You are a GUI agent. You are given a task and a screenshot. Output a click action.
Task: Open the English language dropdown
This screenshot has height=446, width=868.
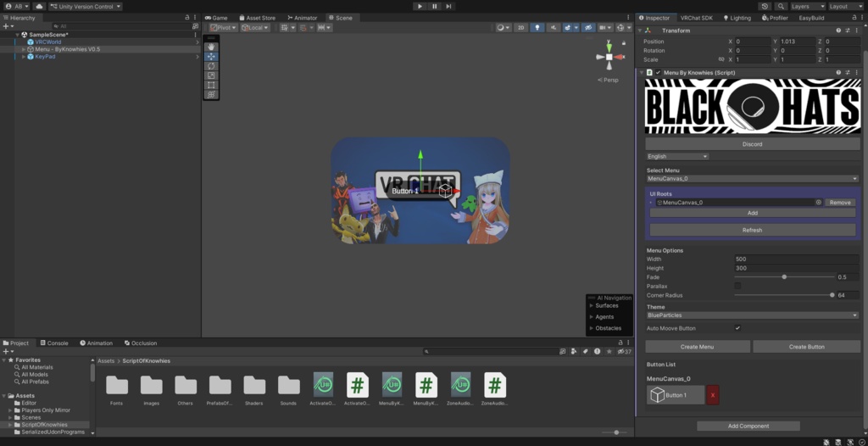pos(677,157)
